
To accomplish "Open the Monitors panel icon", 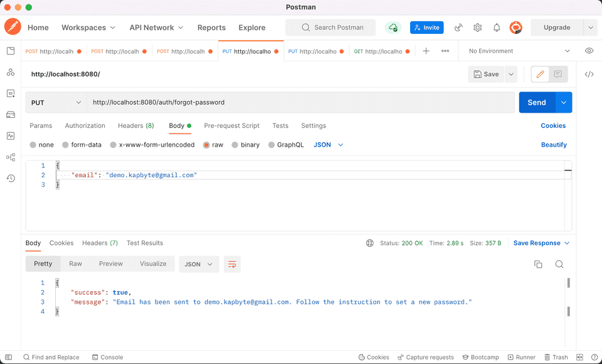I will point(10,135).
